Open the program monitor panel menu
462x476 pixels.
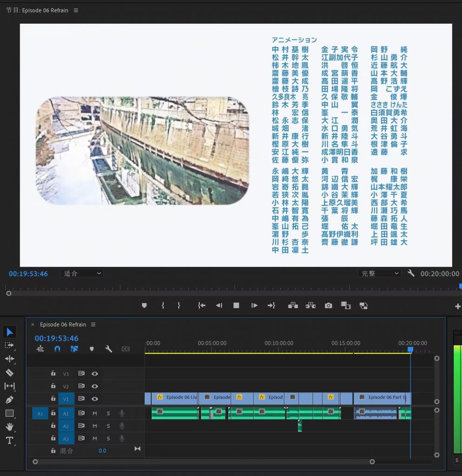(76, 10)
